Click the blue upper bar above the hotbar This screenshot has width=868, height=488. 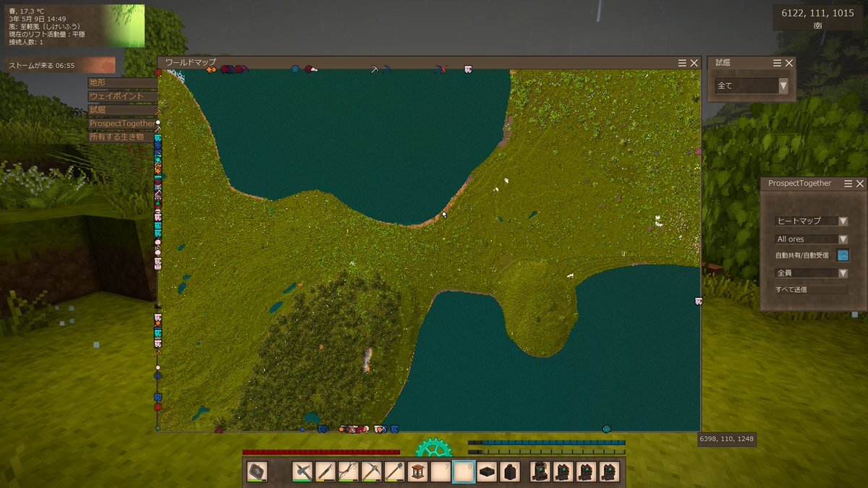547,442
